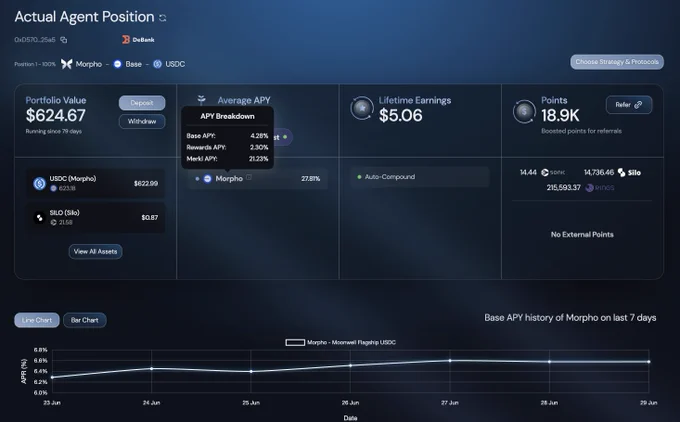This screenshot has height=422, width=680.
Task: Copy the wallet address 0xD570..25a5
Action: point(64,40)
